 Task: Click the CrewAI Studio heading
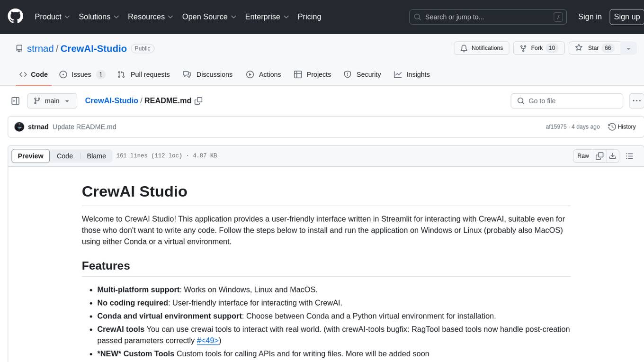[x=134, y=191]
